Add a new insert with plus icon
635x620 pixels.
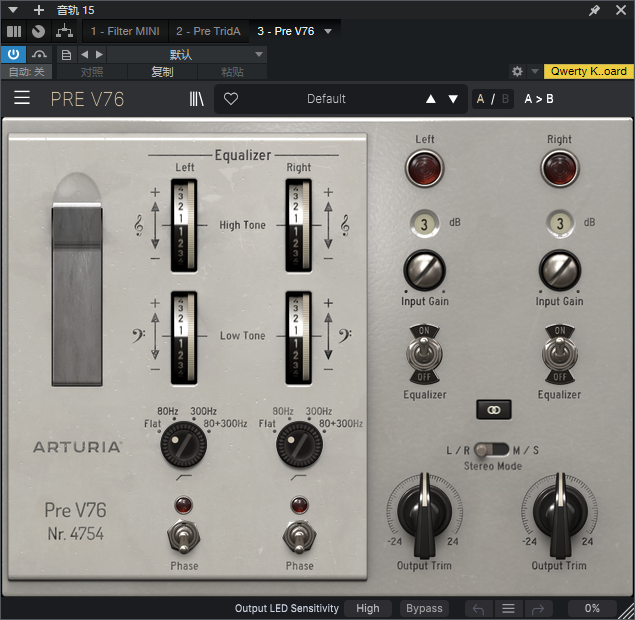click(x=38, y=10)
